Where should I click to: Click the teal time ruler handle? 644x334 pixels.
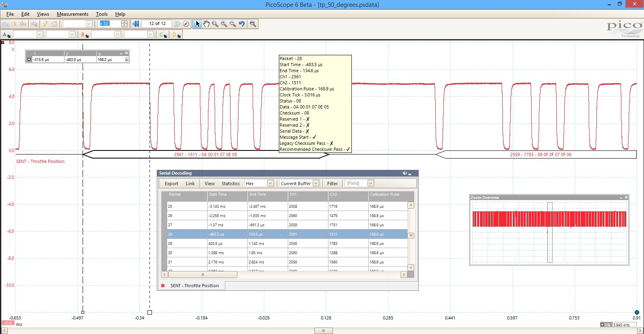[x=637, y=312]
